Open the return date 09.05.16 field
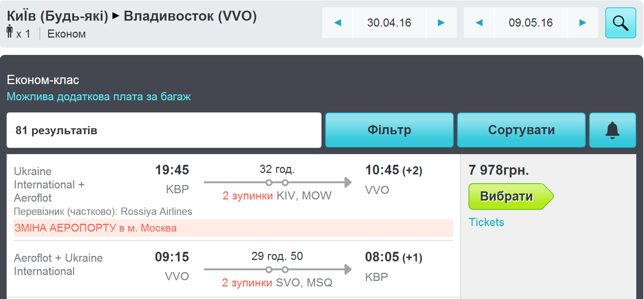 point(531,23)
